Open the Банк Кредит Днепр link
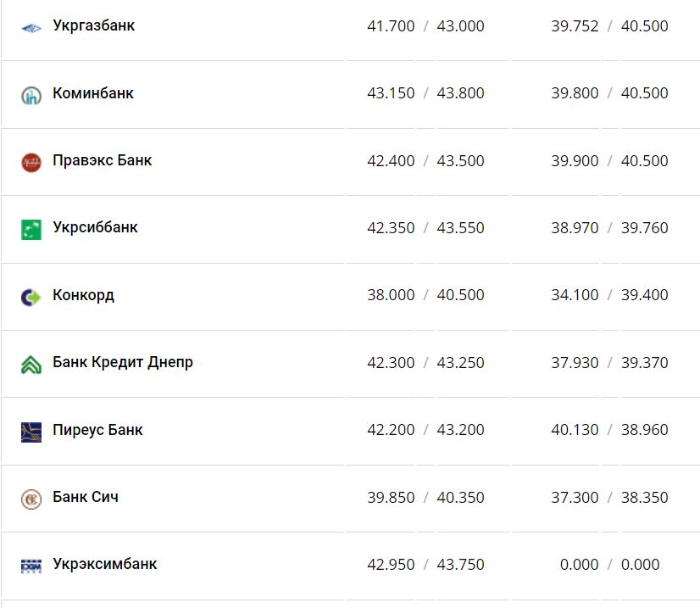The image size is (700, 608). tap(122, 362)
